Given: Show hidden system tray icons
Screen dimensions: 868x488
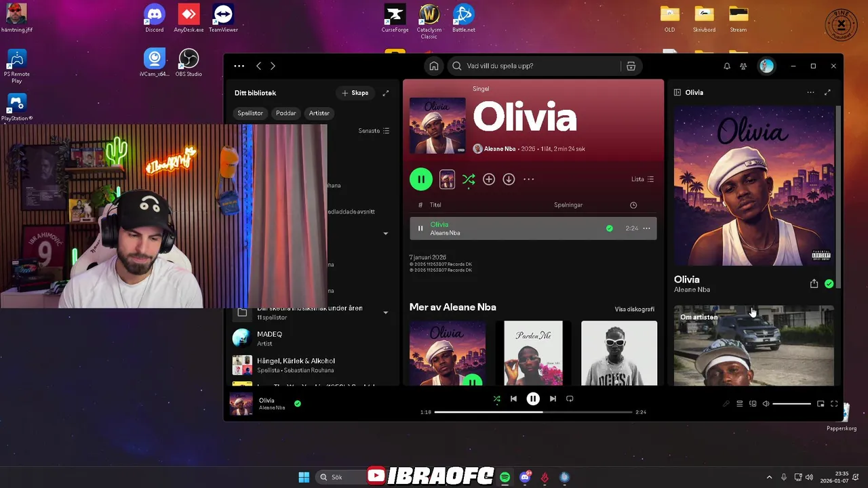Looking at the screenshot, I should pos(769,477).
